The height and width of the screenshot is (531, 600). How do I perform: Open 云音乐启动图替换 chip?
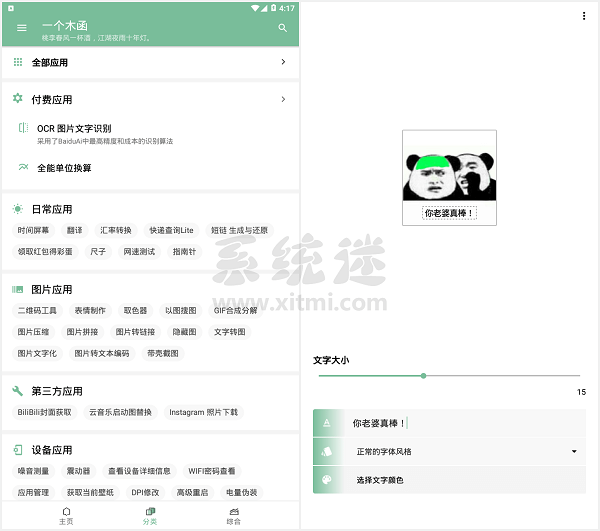click(121, 412)
